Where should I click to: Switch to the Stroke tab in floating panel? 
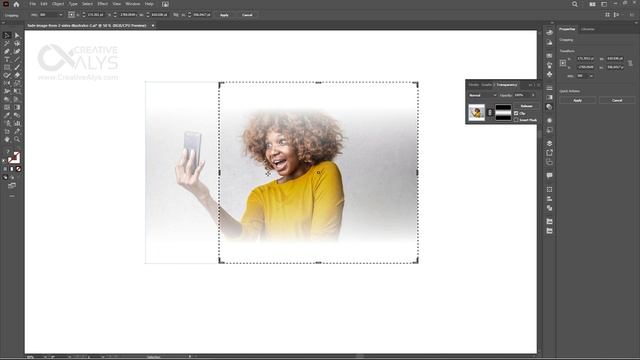click(473, 85)
